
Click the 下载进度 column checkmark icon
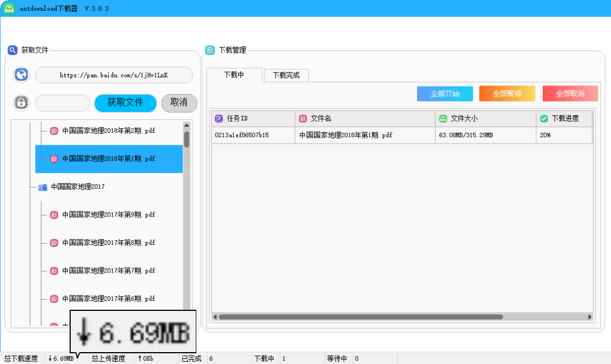544,119
